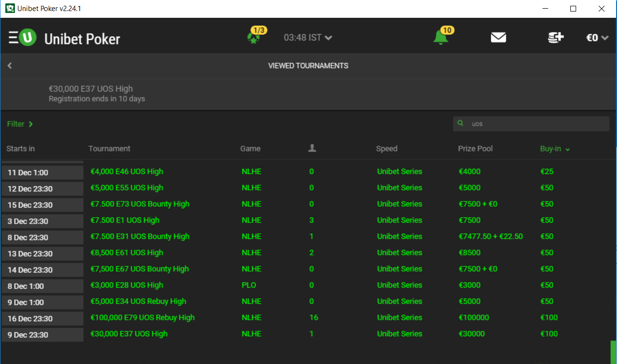Click the €3000 prize pool value

pyautogui.click(x=470, y=285)
